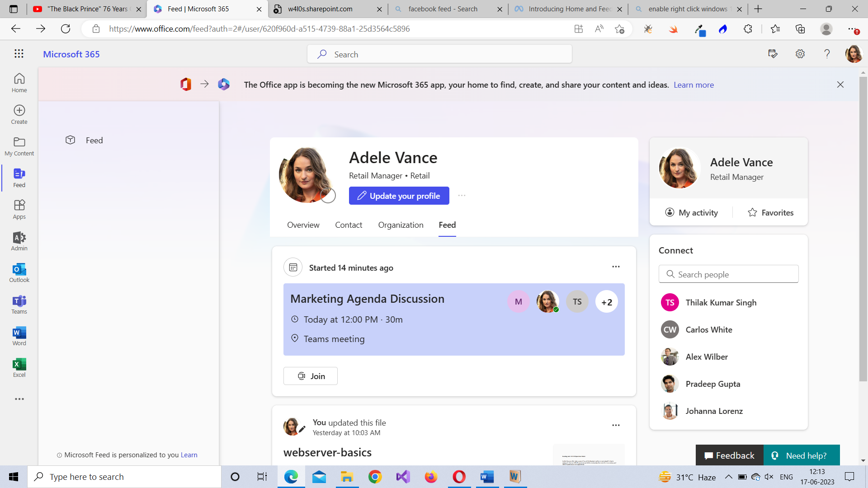Show the +2 additional attendees

coord(607,302)
